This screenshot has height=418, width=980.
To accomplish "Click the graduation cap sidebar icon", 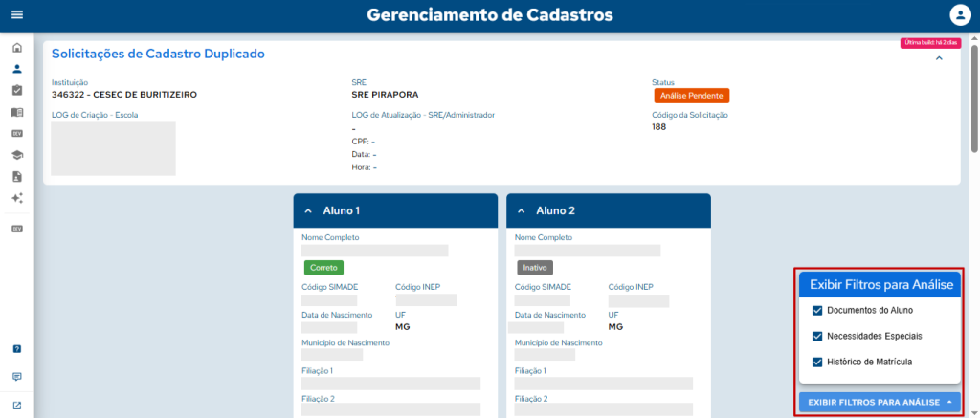I will [x=17, y=155].
